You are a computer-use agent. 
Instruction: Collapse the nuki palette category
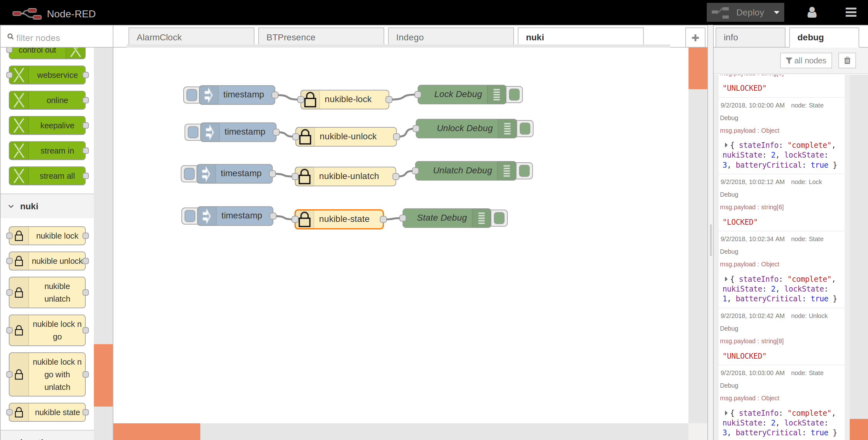[x=11, y=206]
